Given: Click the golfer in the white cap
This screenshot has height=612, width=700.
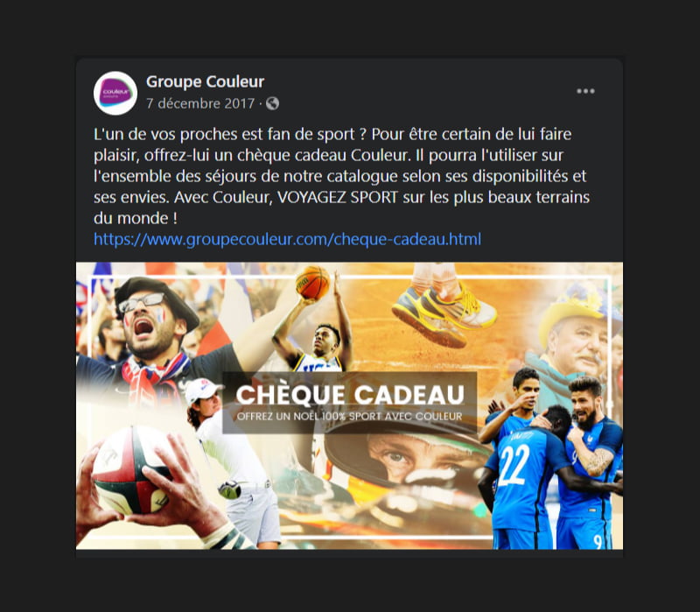Looking at the screenshot, I should [232, 461].
